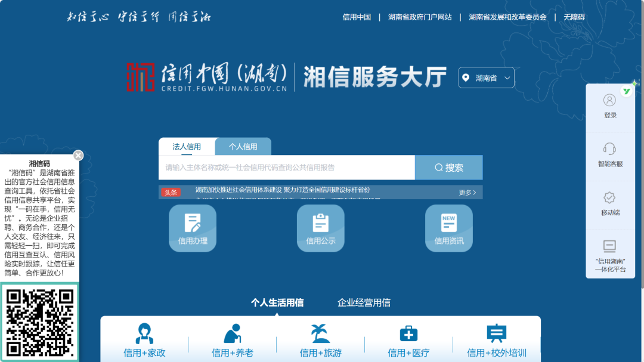
Task: Select the 信用+养老 category icon
Action: tap(233, 340)
